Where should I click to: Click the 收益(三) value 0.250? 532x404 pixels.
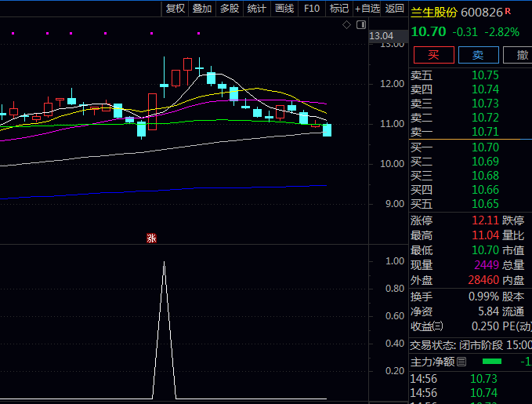pos(485,326)
